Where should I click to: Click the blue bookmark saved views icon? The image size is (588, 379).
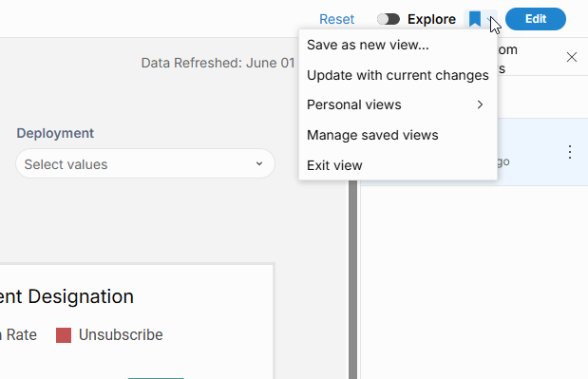[475, 19]
